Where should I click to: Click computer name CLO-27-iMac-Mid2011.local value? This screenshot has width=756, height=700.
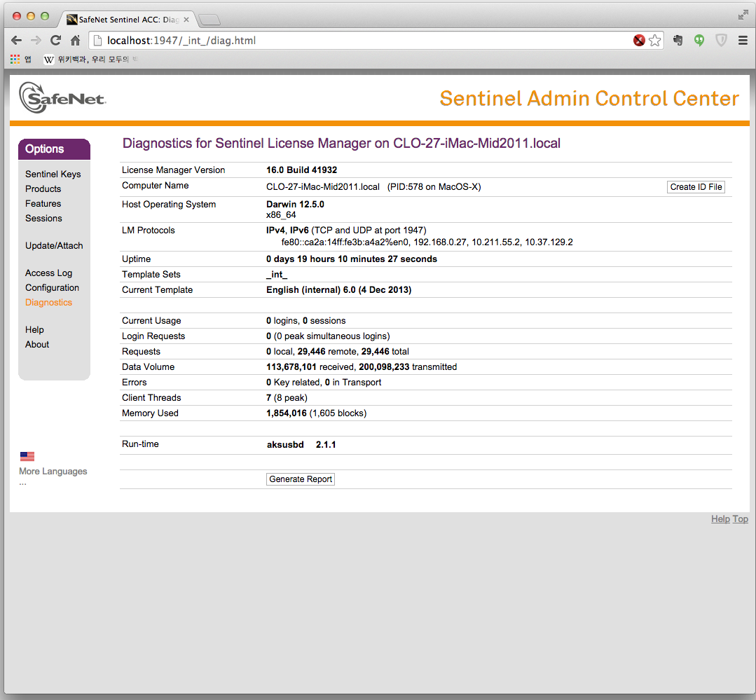coord(323,187)
